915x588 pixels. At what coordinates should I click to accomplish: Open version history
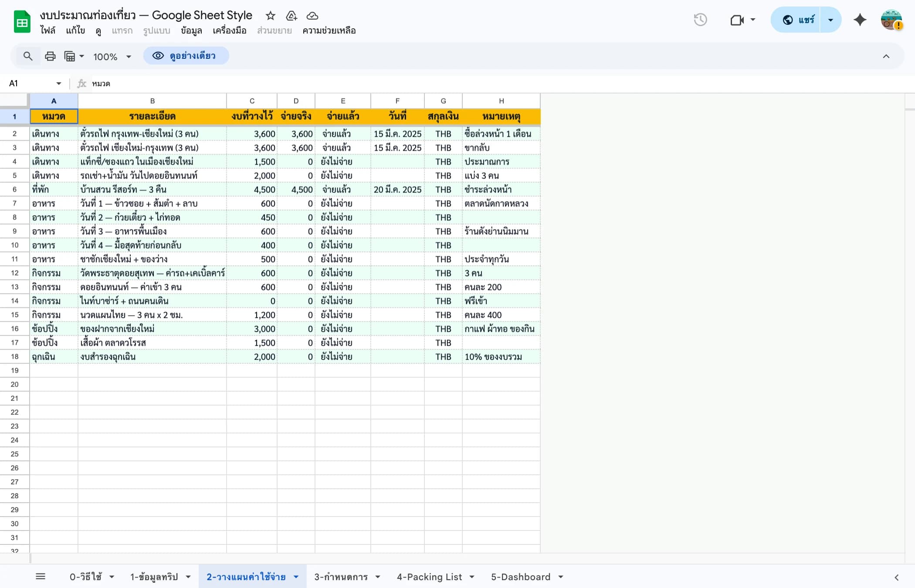pyautogui.click(x=701, y=20)
